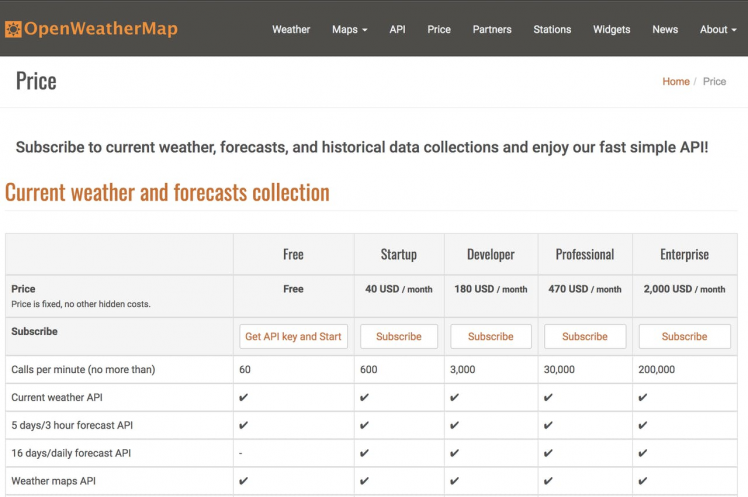This screenshot has height=497, width=748.
Task: Open the Stations nav link
Action: click(552, 30)
